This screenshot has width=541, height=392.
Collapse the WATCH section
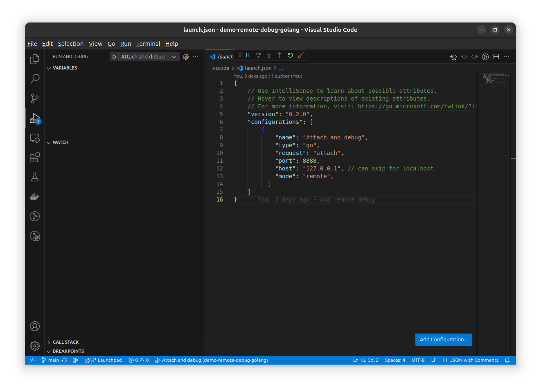coord(124,142)
